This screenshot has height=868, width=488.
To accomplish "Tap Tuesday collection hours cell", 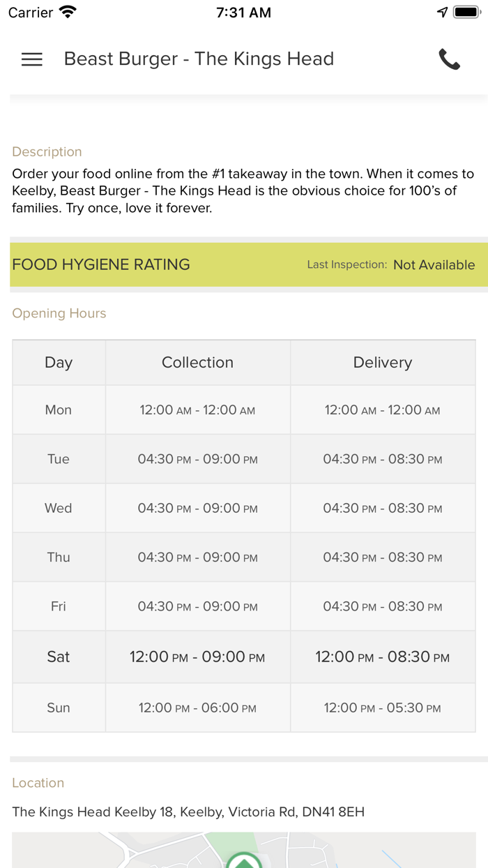I will click(197, 459).
